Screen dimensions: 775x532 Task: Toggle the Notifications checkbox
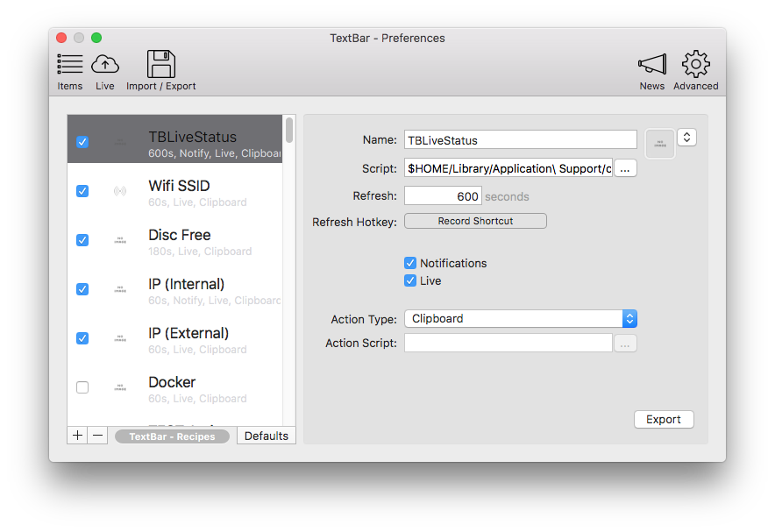coord(410,263)
